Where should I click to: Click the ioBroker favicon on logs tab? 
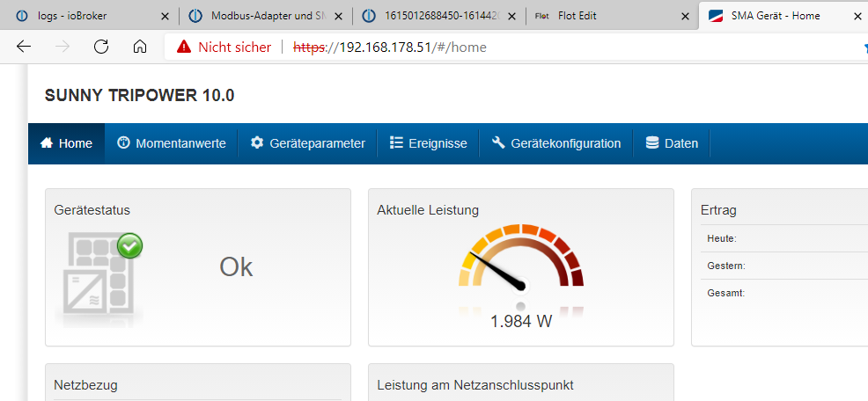click(22, 16)
